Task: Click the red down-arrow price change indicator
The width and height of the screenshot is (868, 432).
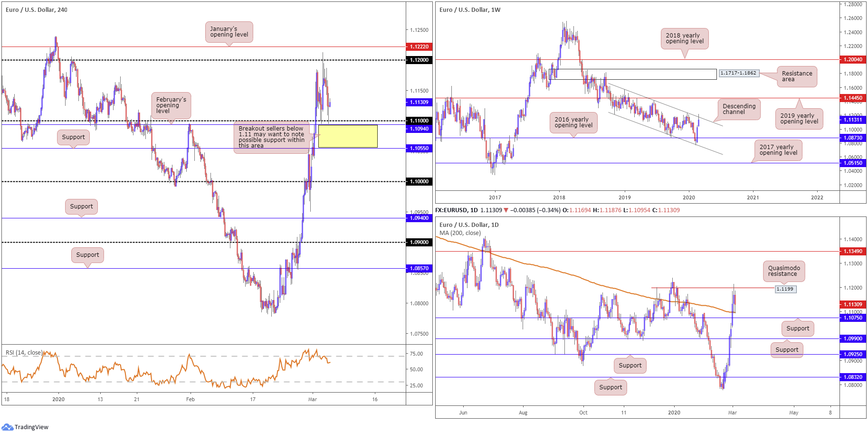Action: (506, 210)
